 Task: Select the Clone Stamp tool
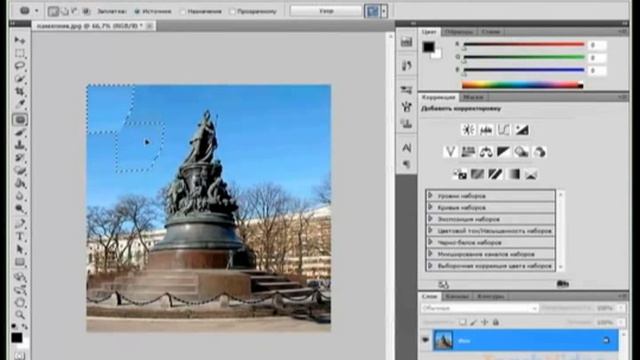(x=20, y=145)
